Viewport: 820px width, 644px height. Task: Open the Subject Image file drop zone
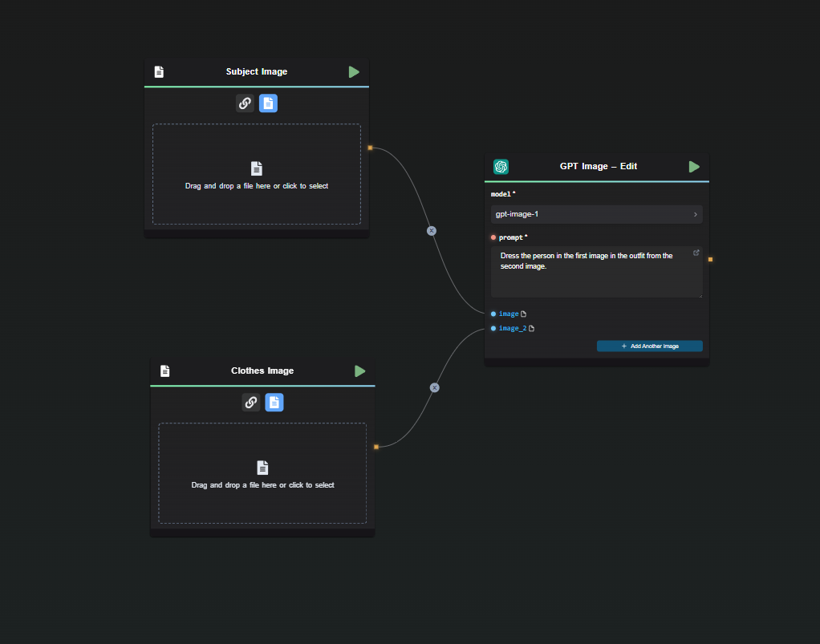click(257, 174)
